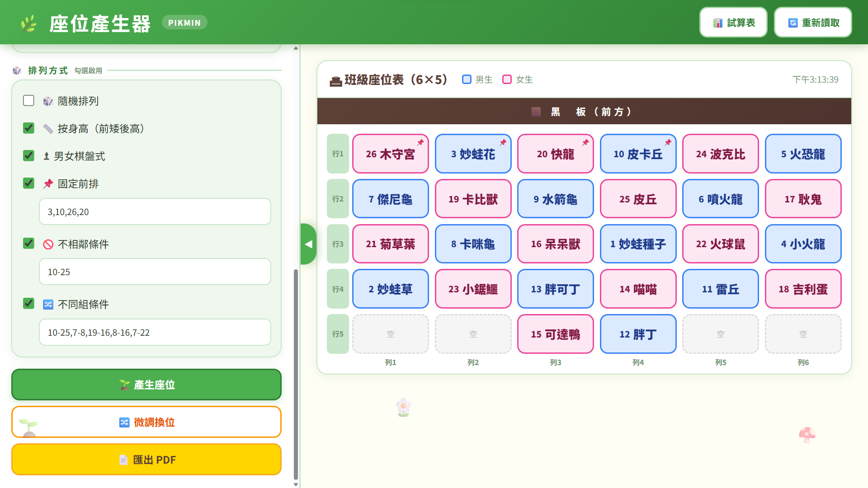Enable the 隨機排列 checkbox
The image size is (868, 488).
coord(28,100)
